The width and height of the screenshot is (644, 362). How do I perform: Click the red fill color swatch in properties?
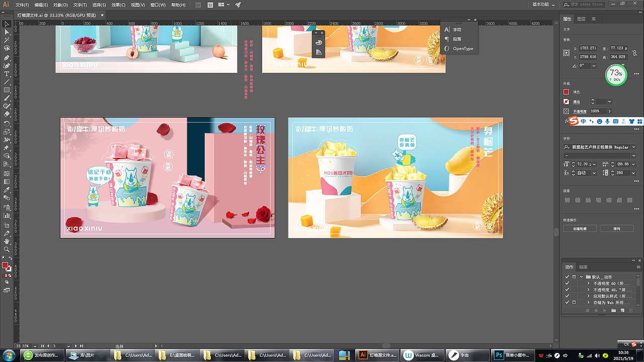coord(566,92)
